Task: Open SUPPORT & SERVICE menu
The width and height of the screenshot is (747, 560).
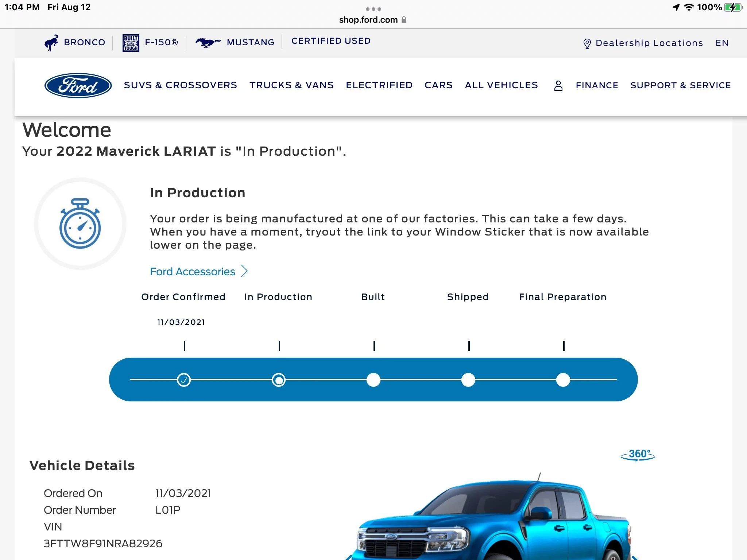Action: (x=681, y=86)
